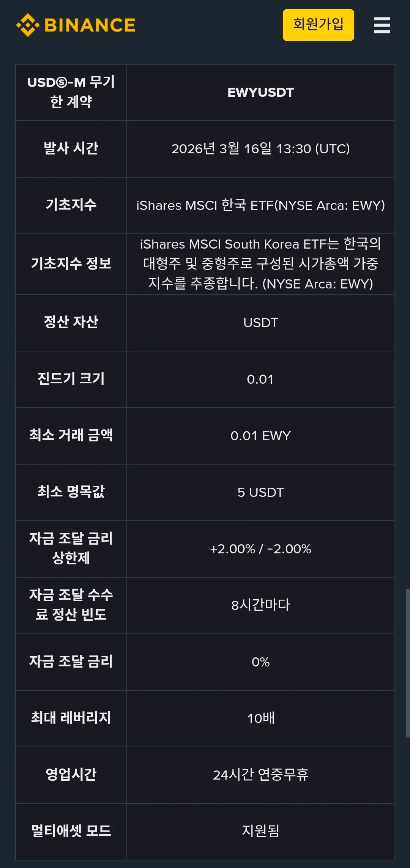Click the USDⓈ-M 무기한 계약 header cell
This screenshot has width=410, height=868.
pos(71,92)
